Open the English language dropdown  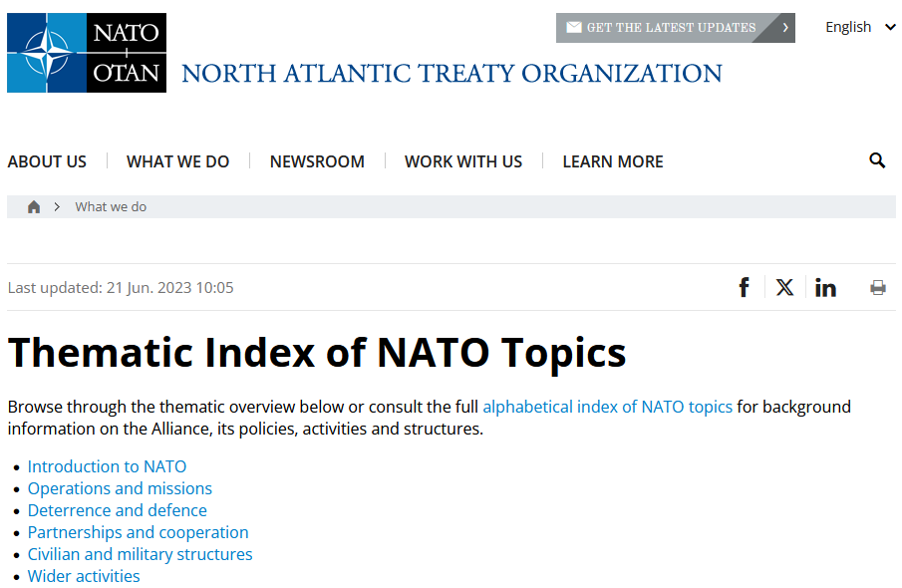tap(860, 27)
